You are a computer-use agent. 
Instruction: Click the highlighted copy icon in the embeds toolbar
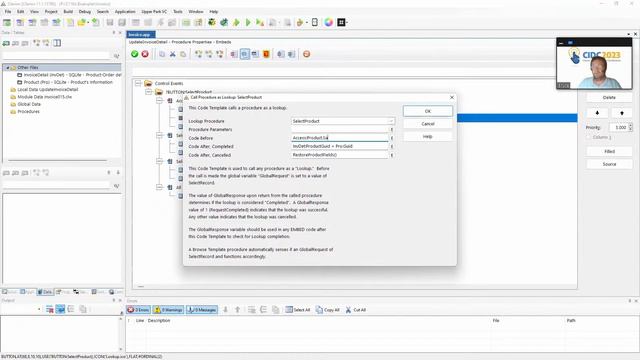click(x=244, y=54)
